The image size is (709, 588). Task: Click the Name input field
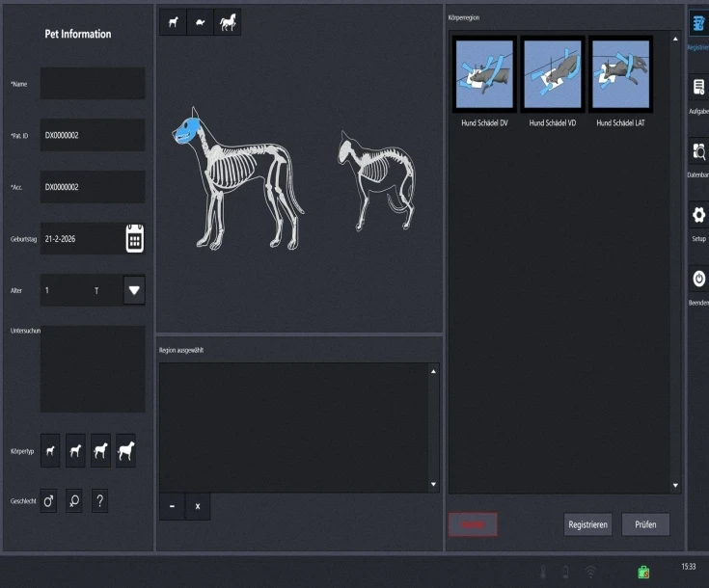coord(93,84)
